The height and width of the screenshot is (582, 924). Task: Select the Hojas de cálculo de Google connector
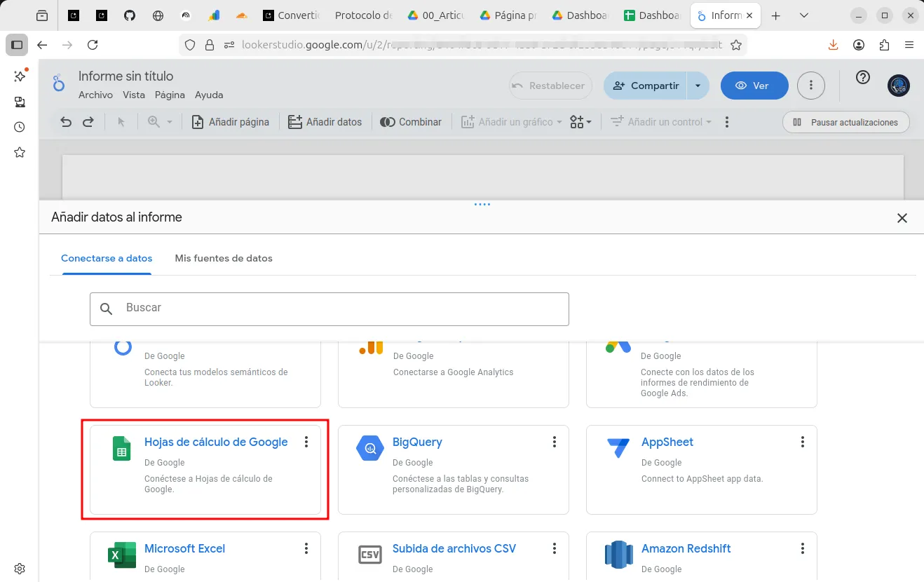(x=205, y=470)
